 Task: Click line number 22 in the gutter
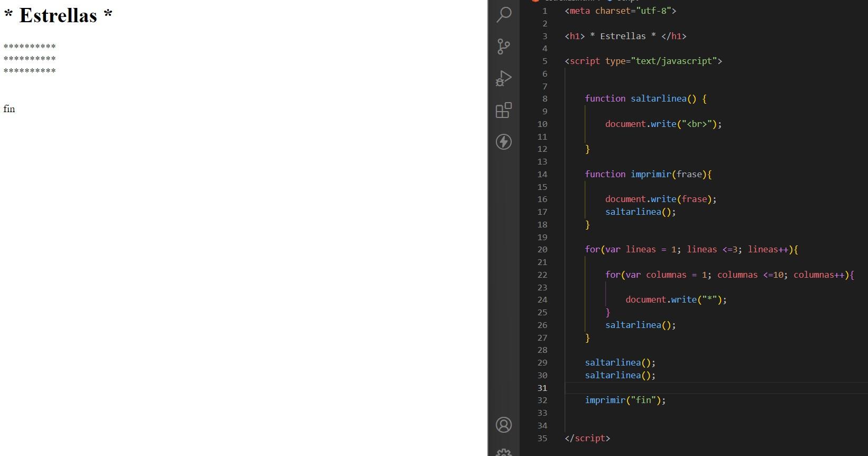(542, 275)
